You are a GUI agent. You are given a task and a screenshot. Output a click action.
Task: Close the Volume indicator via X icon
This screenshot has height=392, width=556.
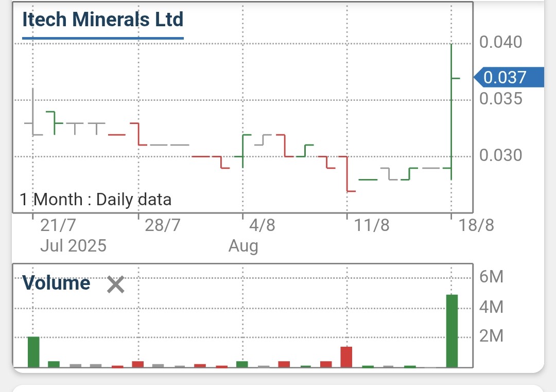pos(115,285)
